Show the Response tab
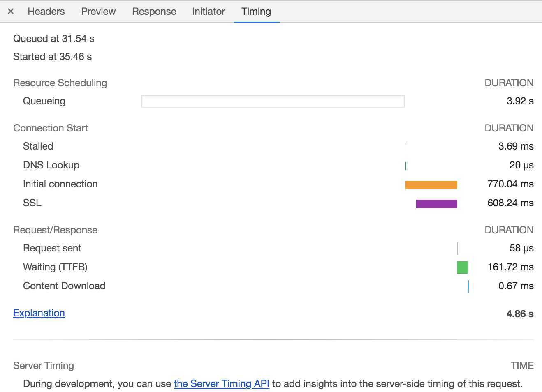 pyautogui.click(x=154, y=12)
